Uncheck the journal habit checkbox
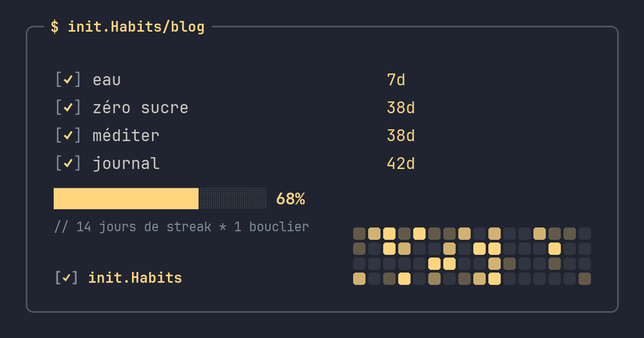Screen dimensions: 644x338 [68, 164]
